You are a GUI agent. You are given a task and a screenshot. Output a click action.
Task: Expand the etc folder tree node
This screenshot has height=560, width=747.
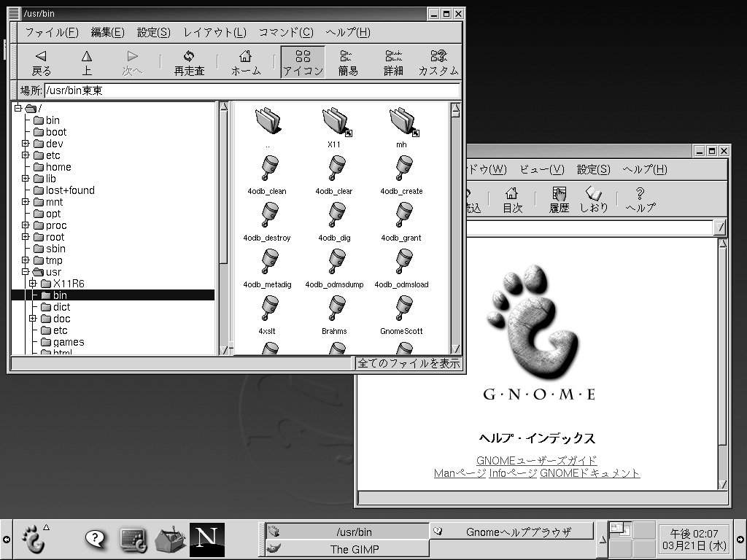[x=26, y=155]
